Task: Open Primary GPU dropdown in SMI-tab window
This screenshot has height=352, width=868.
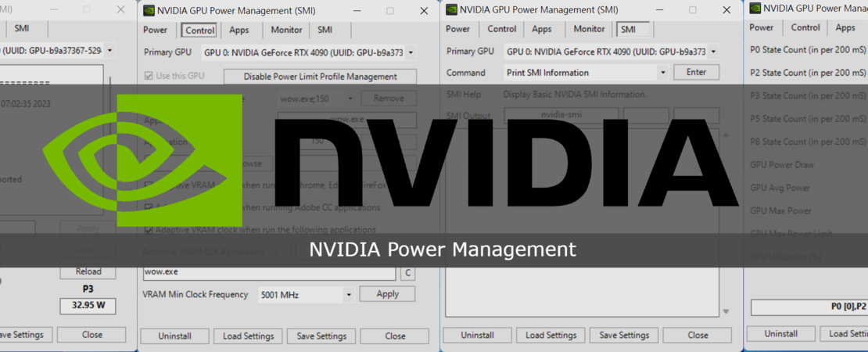Action: 713,52
